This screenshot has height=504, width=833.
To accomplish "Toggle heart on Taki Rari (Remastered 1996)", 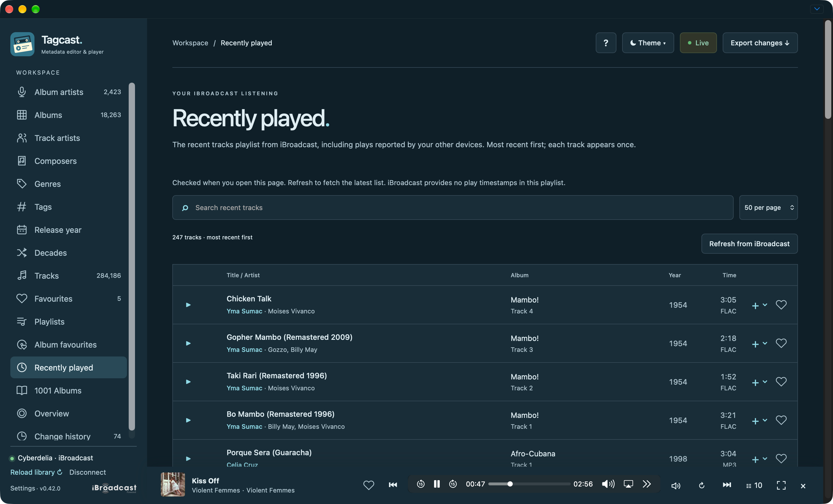I will click(x=781, y=382).
